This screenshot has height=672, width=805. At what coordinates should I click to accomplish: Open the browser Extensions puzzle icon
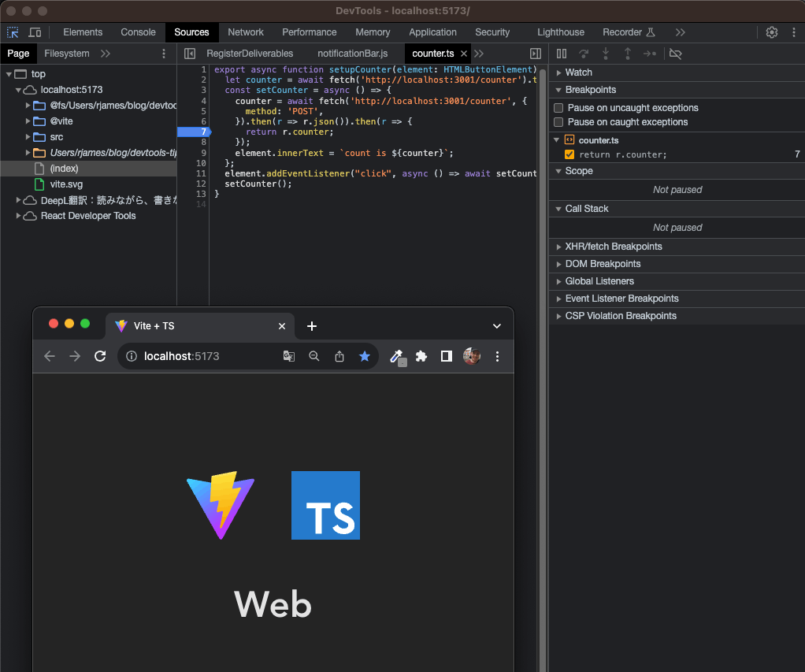pyautogui.click(x=421, y=356)
